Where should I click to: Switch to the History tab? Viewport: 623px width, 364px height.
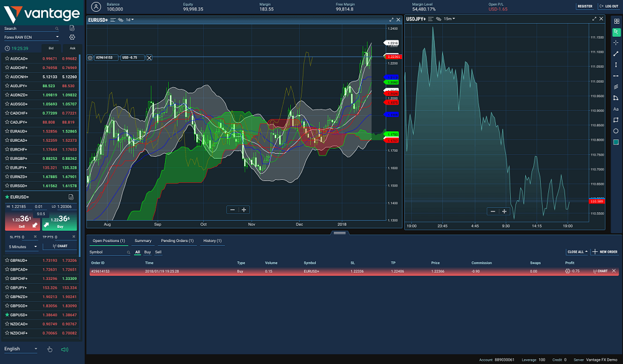click(212, 241)
